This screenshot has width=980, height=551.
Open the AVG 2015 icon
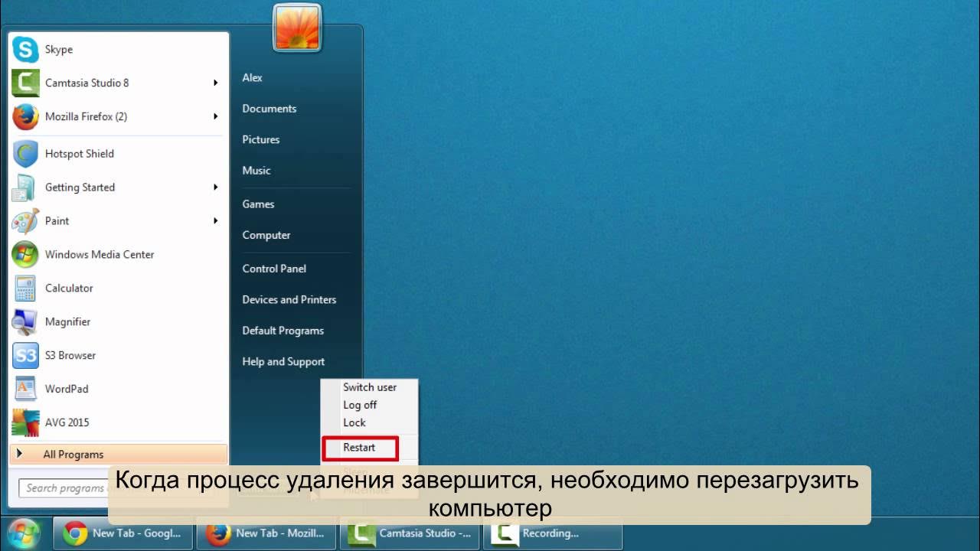click(26, 422)
